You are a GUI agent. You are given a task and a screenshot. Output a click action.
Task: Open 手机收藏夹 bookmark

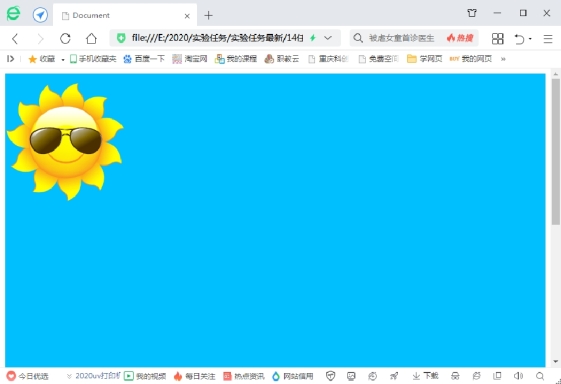(x=93, y=59)
